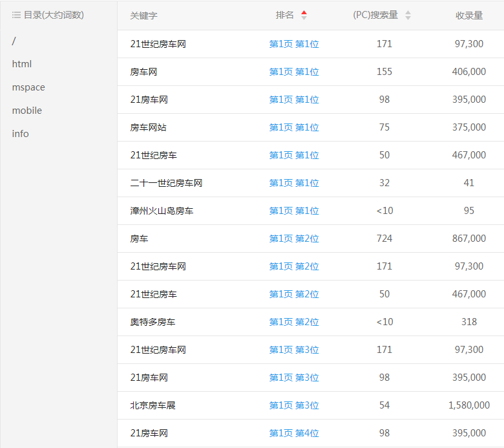Click the (PC)搜索量 column header text
The height and width of the screenshot is (448, 504).
click(x=375, y=16)
